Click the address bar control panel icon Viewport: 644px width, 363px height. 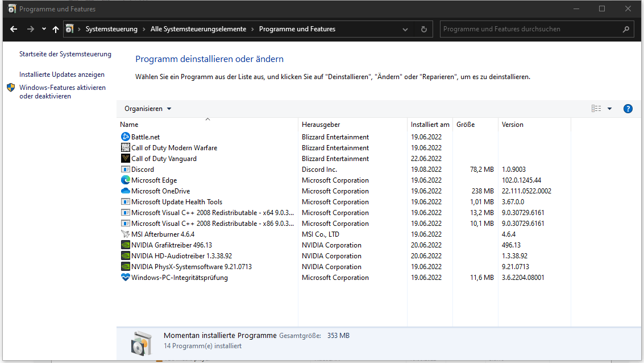click(70, 29)
